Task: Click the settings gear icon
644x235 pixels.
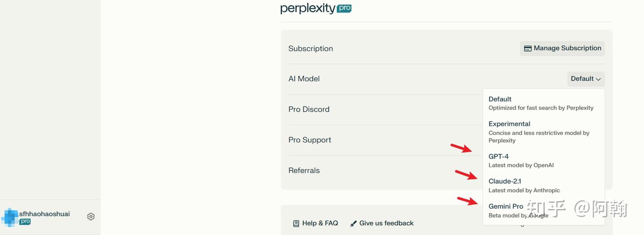Action: pos(91,217)
